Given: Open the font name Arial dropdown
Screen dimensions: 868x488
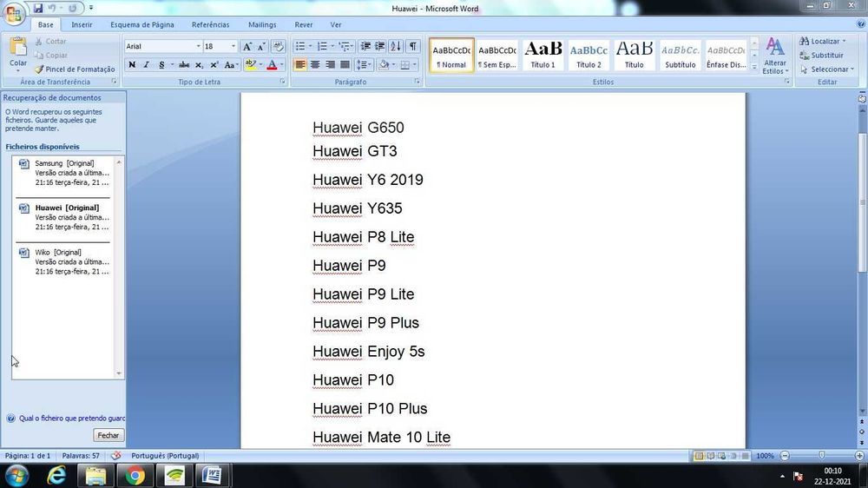Looking at the screenshot, I should click(x=198, y=47).
